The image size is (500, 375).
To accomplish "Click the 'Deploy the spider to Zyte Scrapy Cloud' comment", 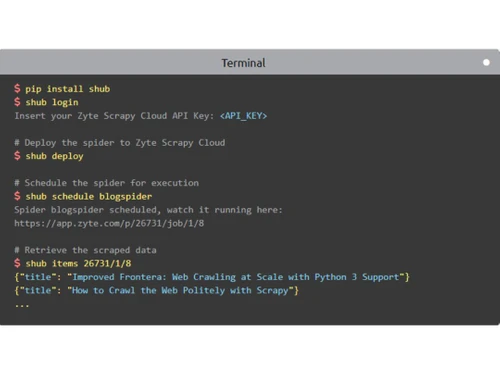I will (x=120, y=143).
